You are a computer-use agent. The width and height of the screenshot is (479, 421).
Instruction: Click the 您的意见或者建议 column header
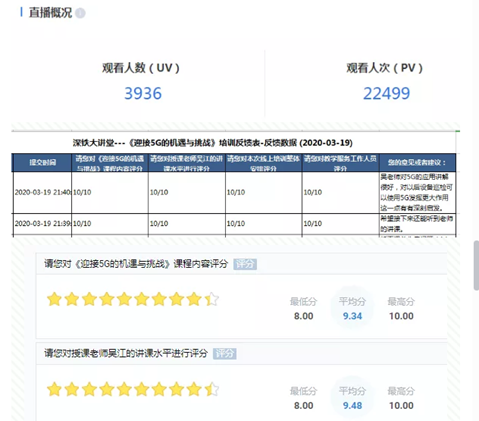[417, 163]
